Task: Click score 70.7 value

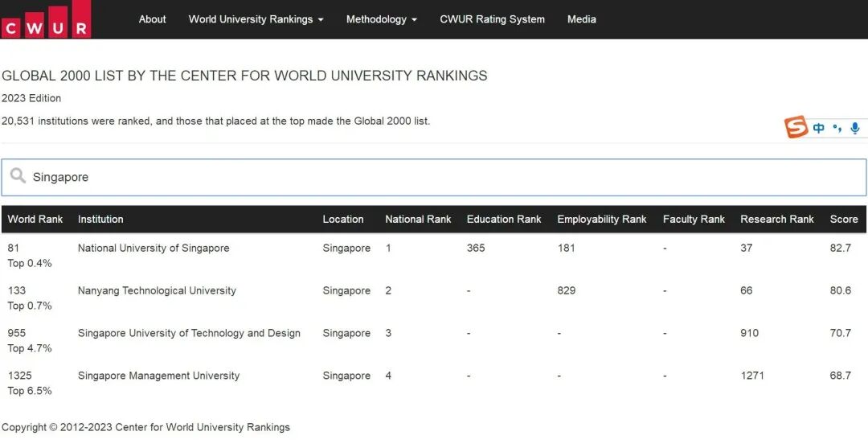Action: (841, 333)
